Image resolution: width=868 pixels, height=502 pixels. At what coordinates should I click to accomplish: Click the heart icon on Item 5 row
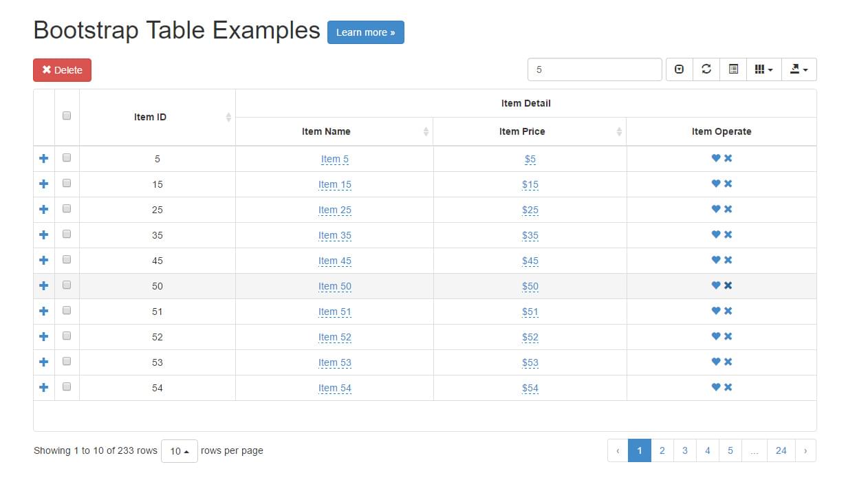point(715,157)
